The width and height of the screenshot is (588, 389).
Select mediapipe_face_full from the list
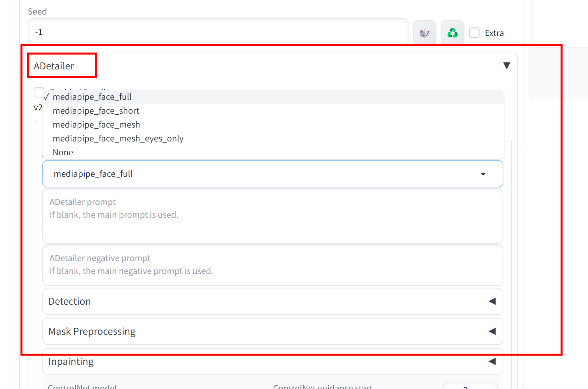coord(92,97)
